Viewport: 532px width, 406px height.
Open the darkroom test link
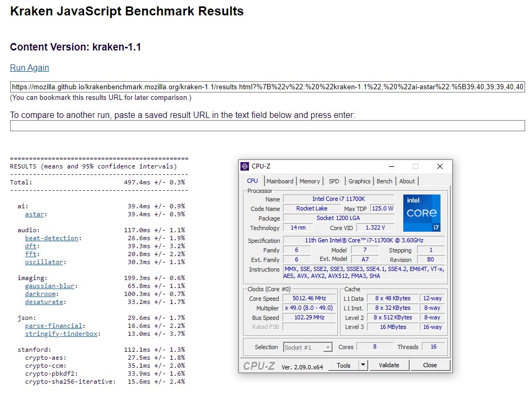pyautogui.click(x=40, y=294)
